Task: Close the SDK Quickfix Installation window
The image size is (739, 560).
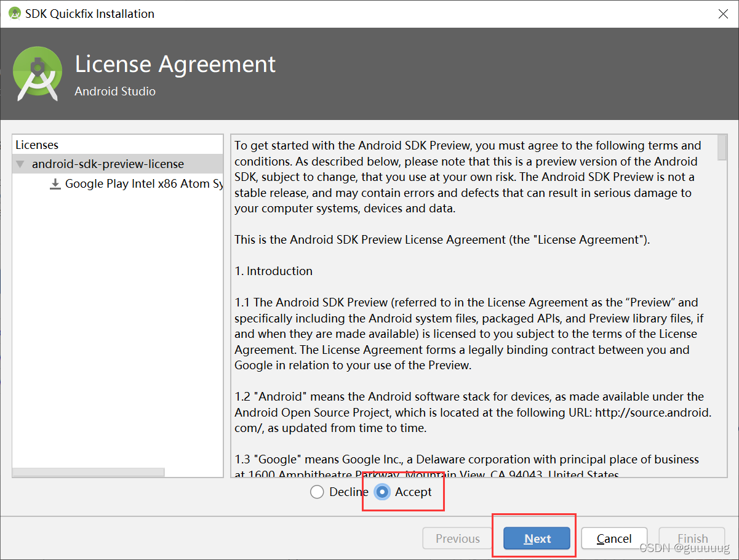Action: [x=723, y=14]
